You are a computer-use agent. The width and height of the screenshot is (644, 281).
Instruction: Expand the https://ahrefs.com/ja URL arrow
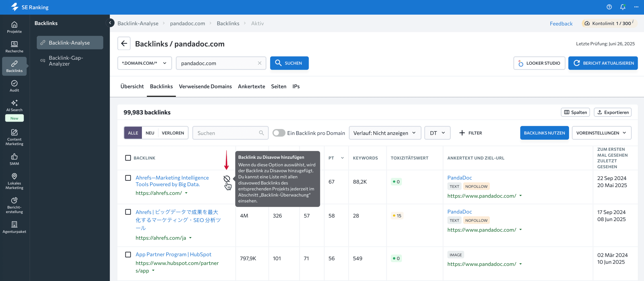(190, 238)
